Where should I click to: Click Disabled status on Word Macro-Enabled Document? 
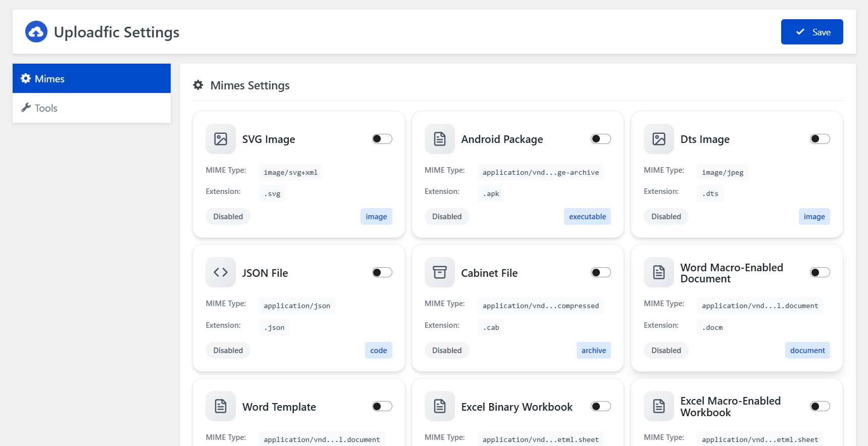point(666,351)
